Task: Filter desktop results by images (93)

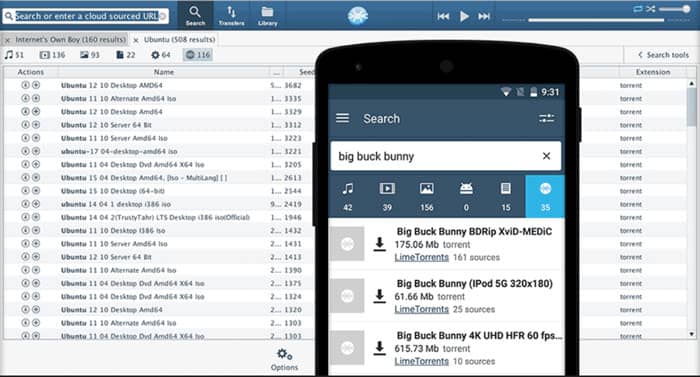Action: [x=90, y=55]
